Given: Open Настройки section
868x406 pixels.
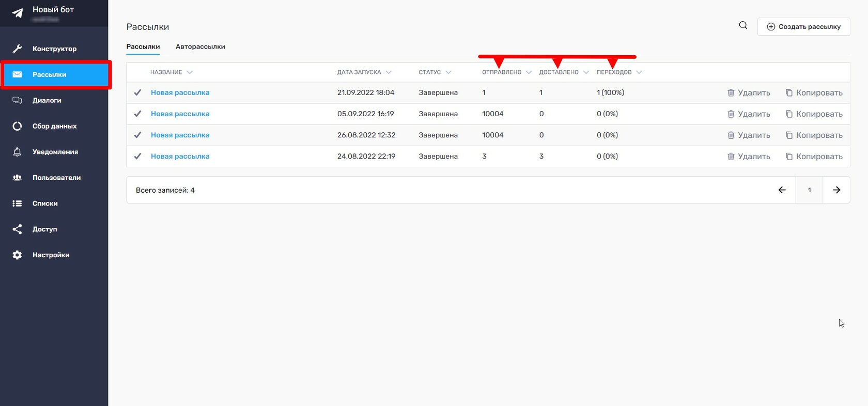Looking at the screenshot, I should (54, 255).
